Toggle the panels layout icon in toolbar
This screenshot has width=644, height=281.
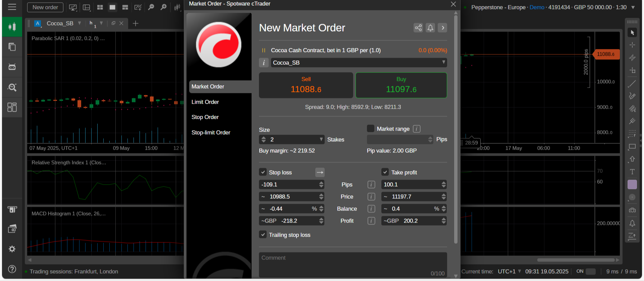(87, 7)
